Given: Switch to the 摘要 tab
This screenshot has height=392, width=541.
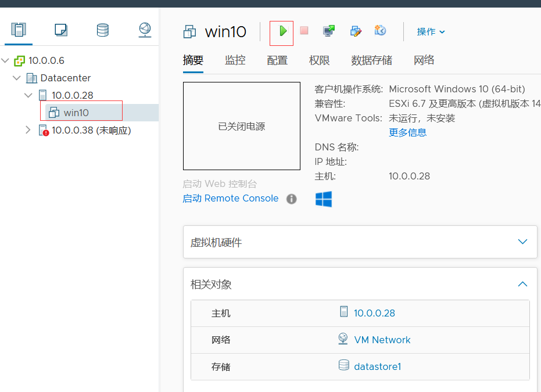Looking at the screenshot, I should pyautogui.click(x=193, y=60).
